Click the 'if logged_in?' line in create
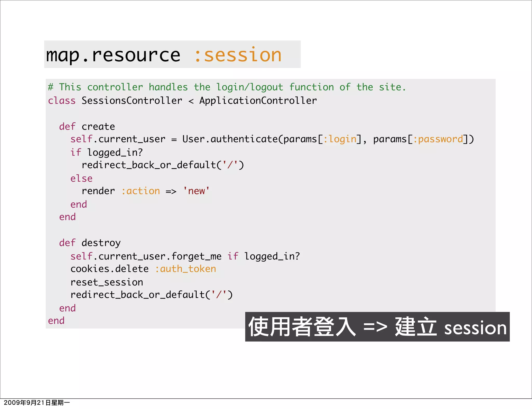The image size is (532, 409). [107, 153]
